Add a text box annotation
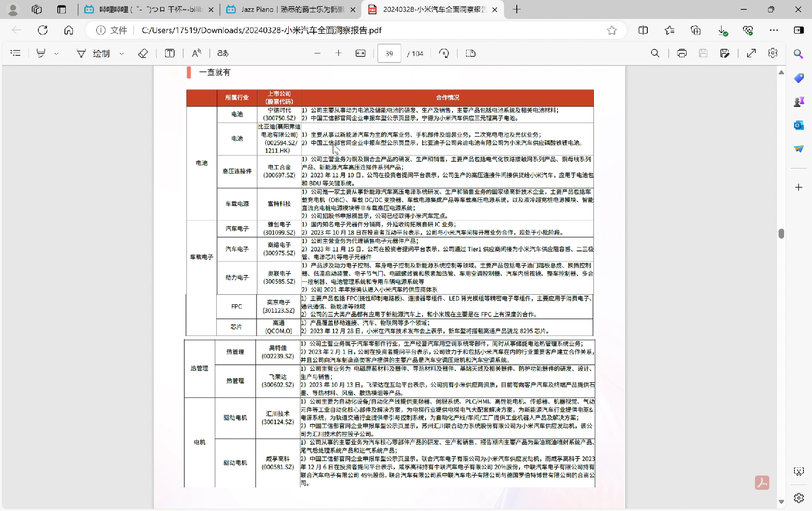This screenshot has height=511, width=812. point(170,53)
